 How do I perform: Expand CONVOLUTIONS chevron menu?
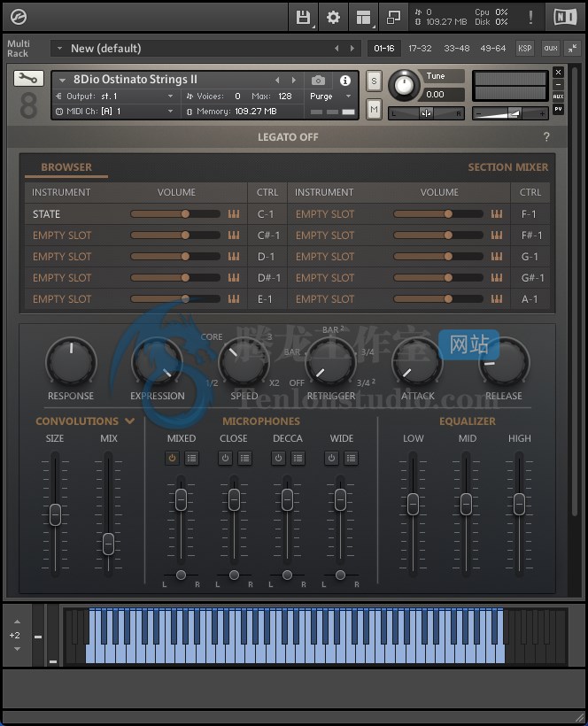pos(129,421)
